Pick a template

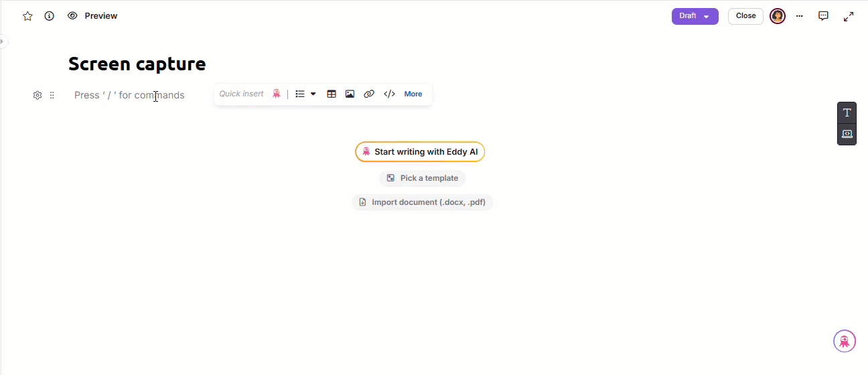(423, 178)
